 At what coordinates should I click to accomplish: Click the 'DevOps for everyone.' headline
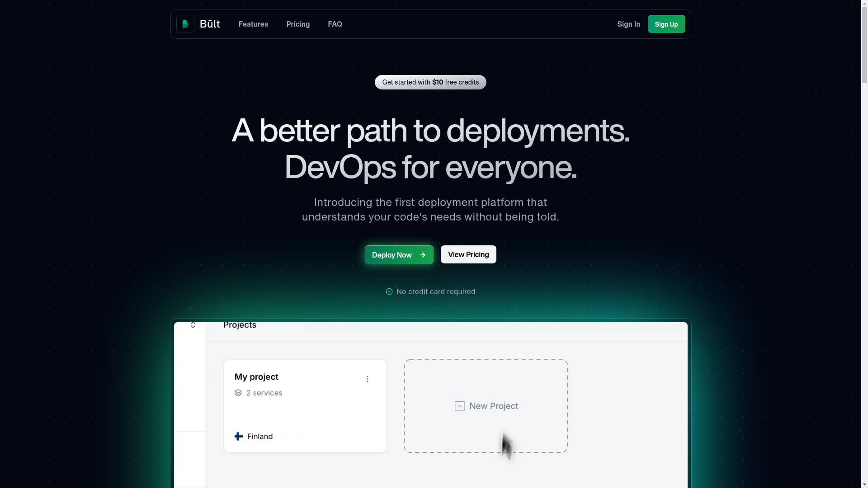(x=430, y=167)
